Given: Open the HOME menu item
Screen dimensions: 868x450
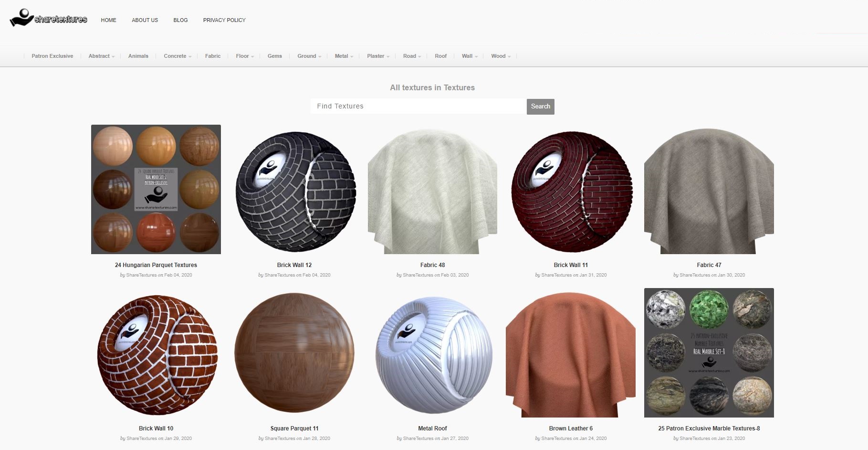Looking at the screenshot, I should tap(108, 20).
